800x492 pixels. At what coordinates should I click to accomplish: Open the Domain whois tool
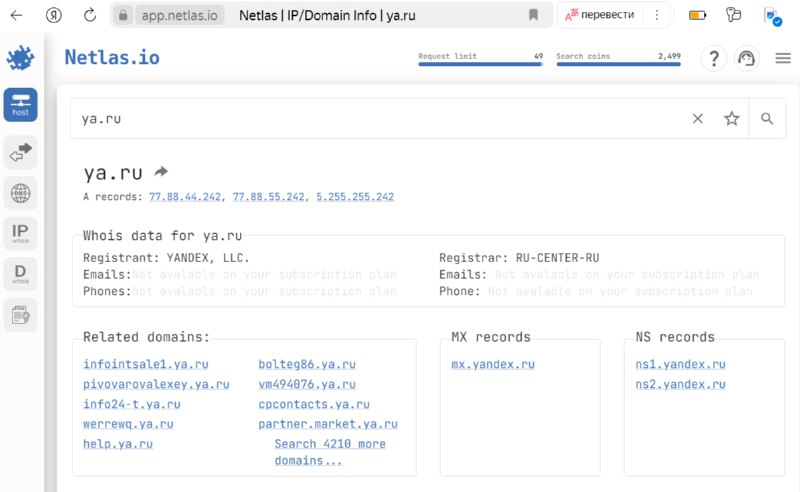point(20,274)
